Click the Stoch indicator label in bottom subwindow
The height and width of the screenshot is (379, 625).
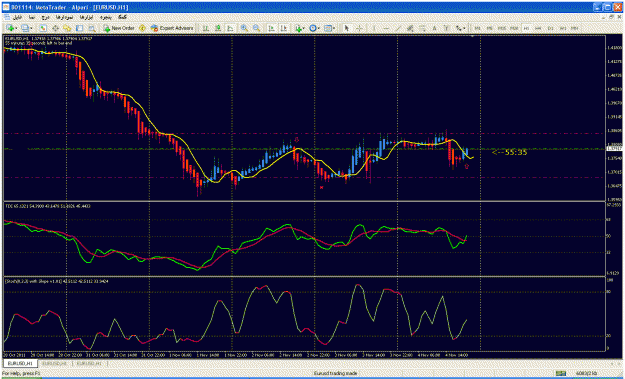tap(56, 281)
